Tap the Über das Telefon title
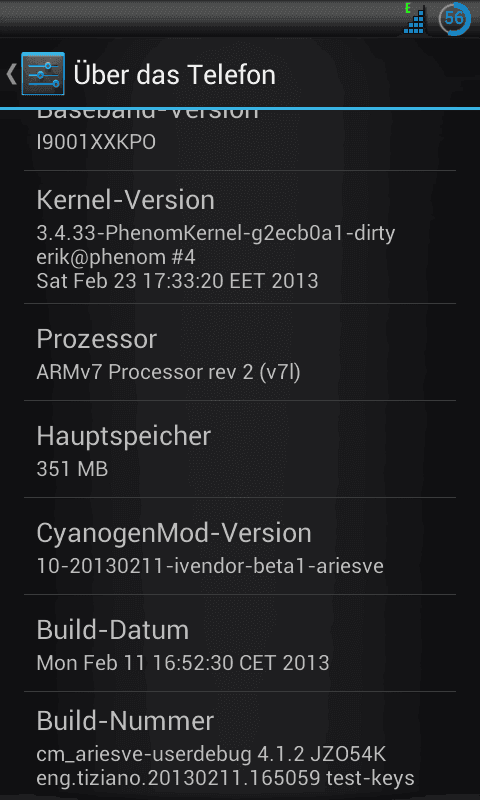 tap(174, 74)
